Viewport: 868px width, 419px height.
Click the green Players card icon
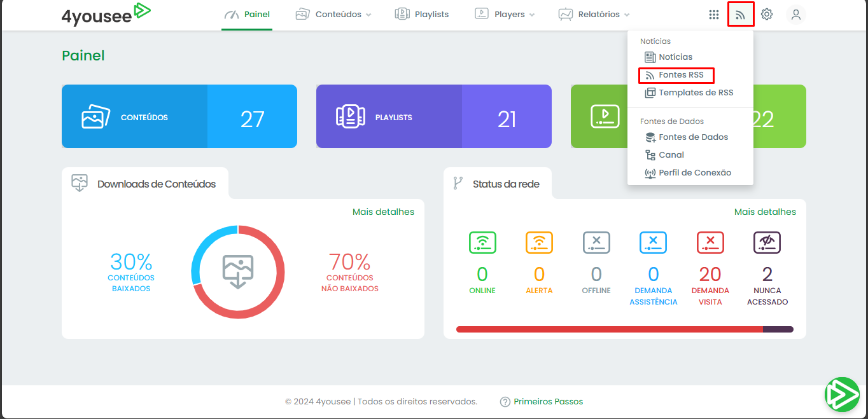[605, 116]
